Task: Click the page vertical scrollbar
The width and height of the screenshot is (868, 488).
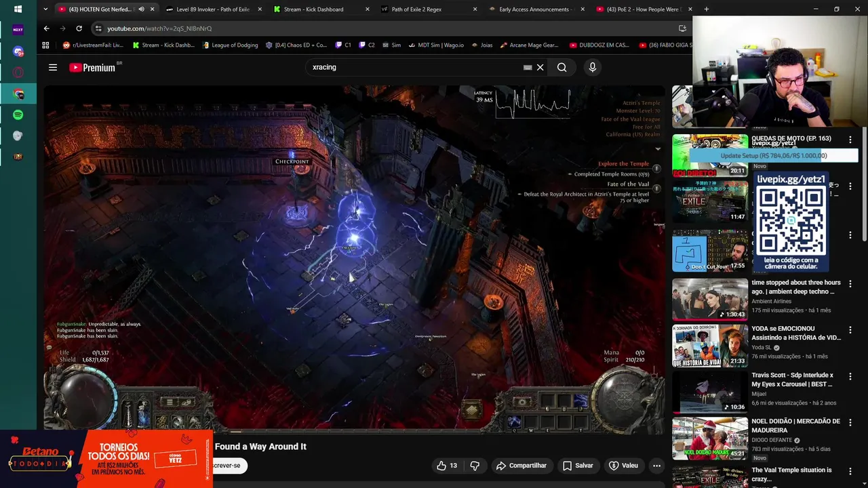Action: click(x=865, y=183)
